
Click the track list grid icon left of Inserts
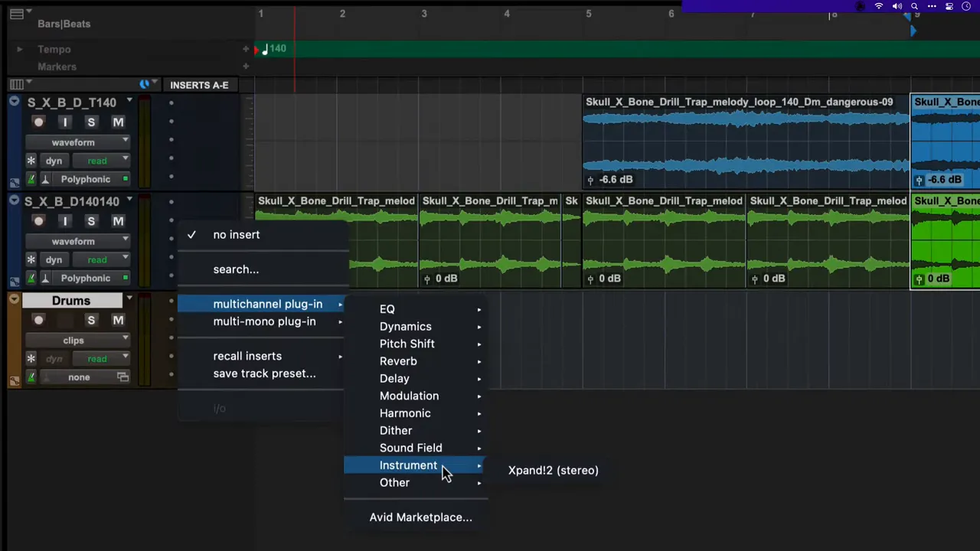coord(16,85)
